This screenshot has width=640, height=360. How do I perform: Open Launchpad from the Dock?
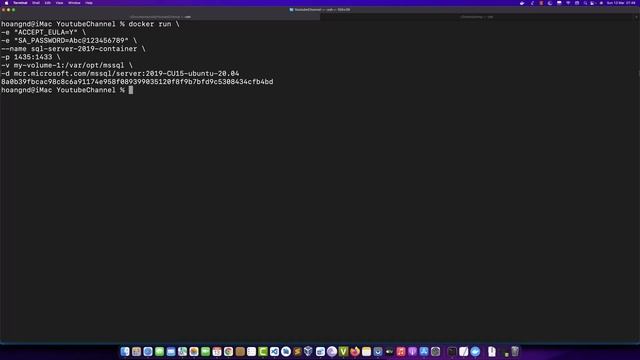[136, 351]
